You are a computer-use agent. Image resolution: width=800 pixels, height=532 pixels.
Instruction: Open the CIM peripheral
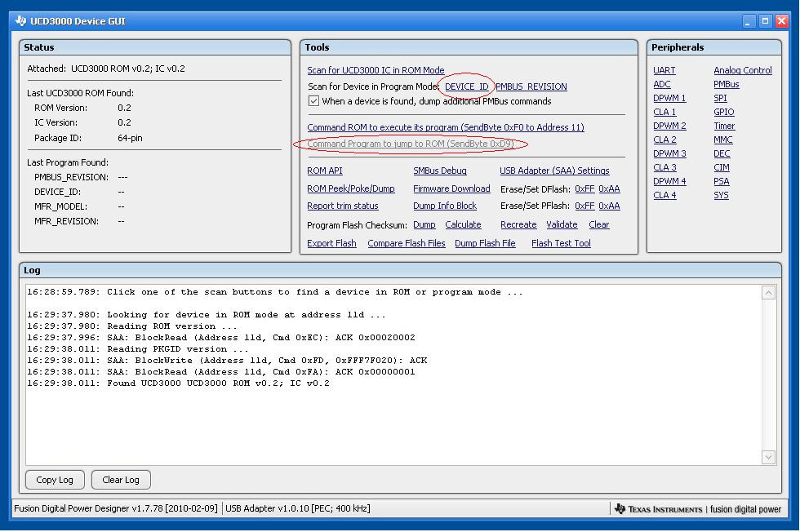tap(722, 167)
